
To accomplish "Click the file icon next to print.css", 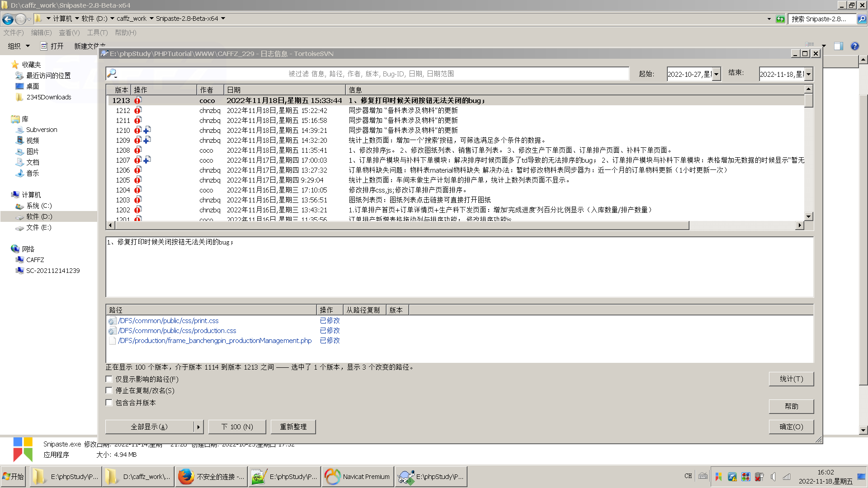I will tap(112, 321).
